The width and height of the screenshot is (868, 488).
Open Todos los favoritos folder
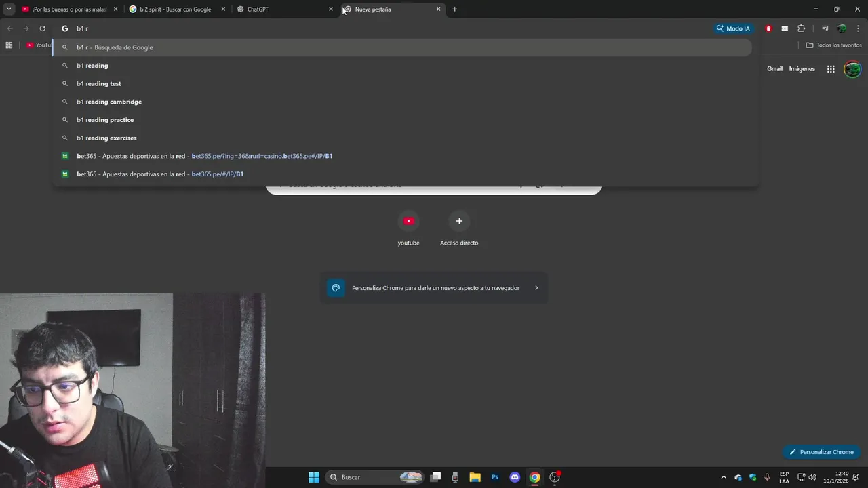(x=833, y=45)
